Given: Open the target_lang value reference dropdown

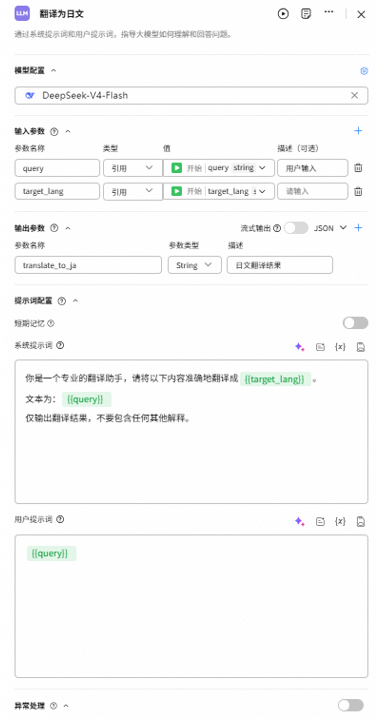Looking at the screenshot, I should tap(219, 191).
